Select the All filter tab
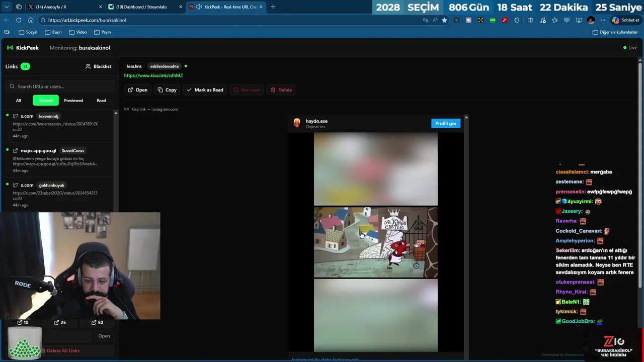Screen dimensions: 644x362 (x=18, y=101)
